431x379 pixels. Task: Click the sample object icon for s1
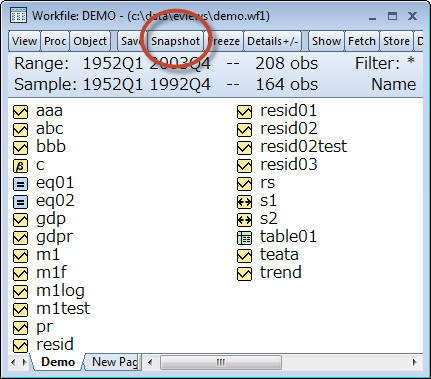tap(244, 202)
